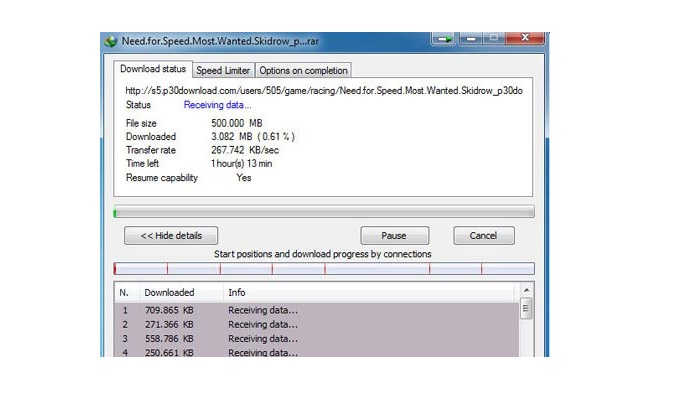Click the Resume capability 'Yes' value
Screen dimensions: 700x400
point(244,178)
